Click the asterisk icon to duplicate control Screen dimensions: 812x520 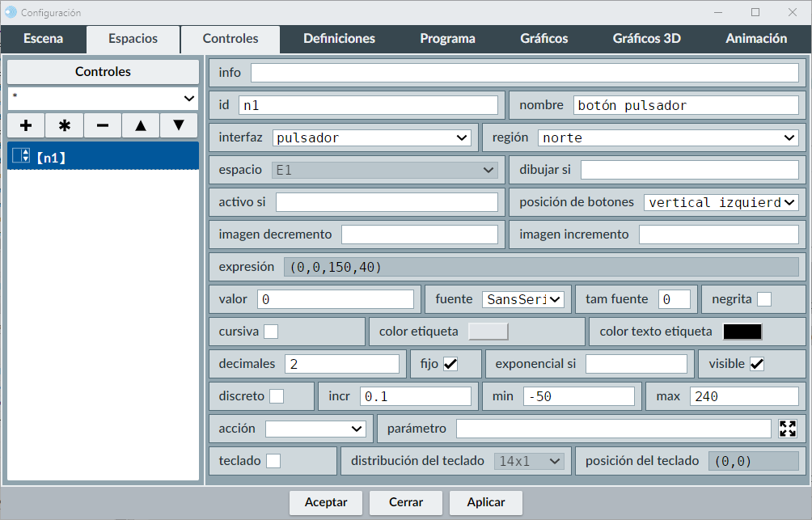[x=65, y=125]
